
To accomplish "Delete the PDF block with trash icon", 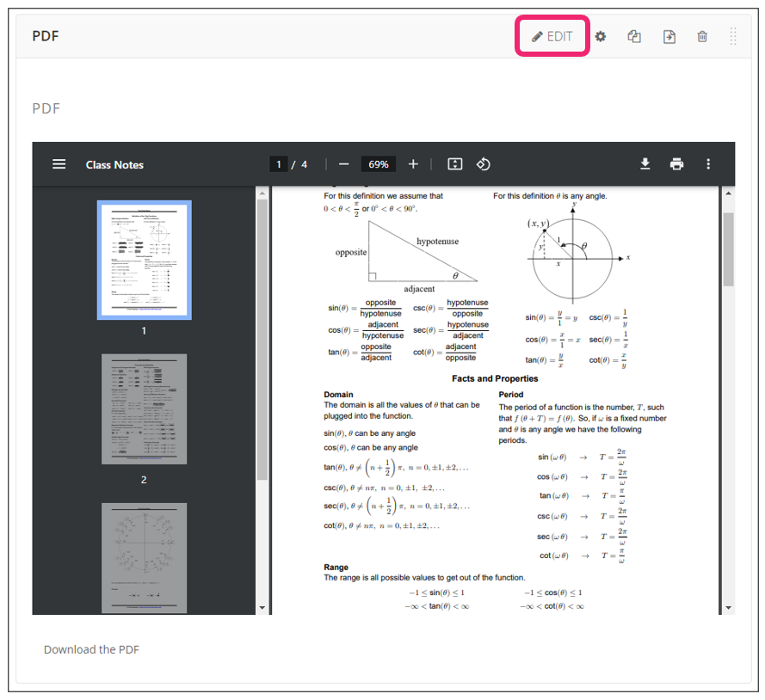I will pyautogui.click(x=702, y=36).
